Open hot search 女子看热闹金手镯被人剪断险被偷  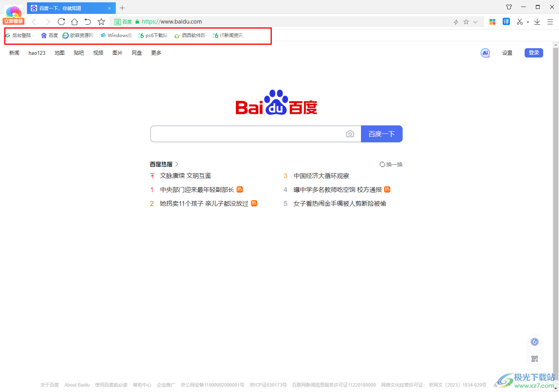340,204
